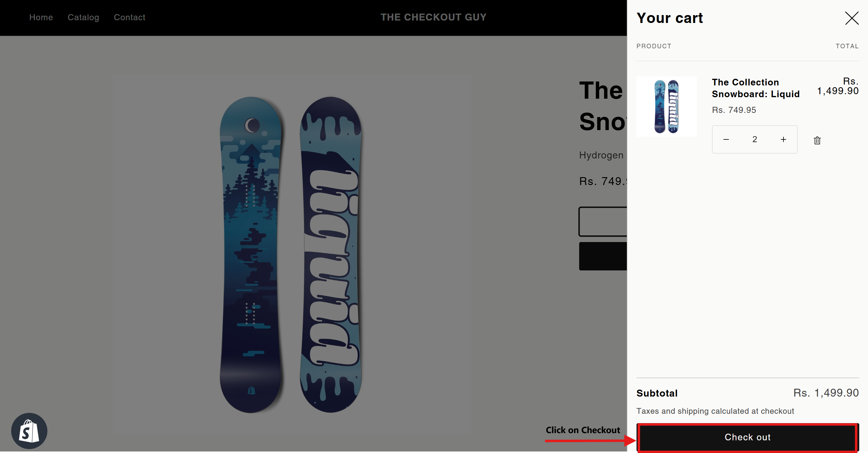868x453 pixels.
Task: Click the Check out button
Action: point(747,437)
